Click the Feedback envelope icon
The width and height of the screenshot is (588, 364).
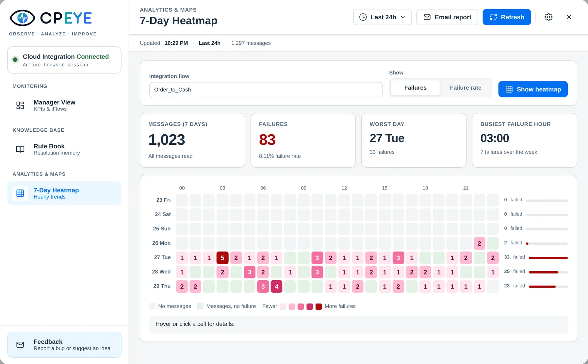click(x=20, y=345)
